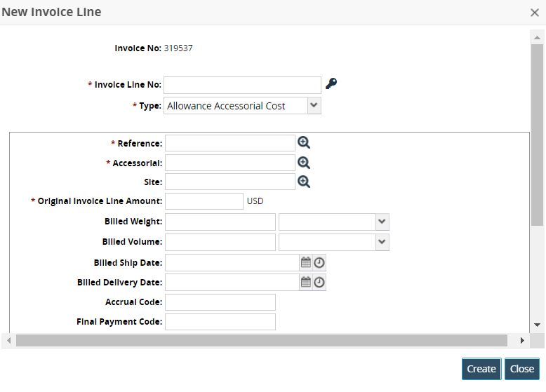Click the horizontal scrollbar right arrow
Image resolution: width=546 pixels, height=392 pixels.
(x=521, y=340)
